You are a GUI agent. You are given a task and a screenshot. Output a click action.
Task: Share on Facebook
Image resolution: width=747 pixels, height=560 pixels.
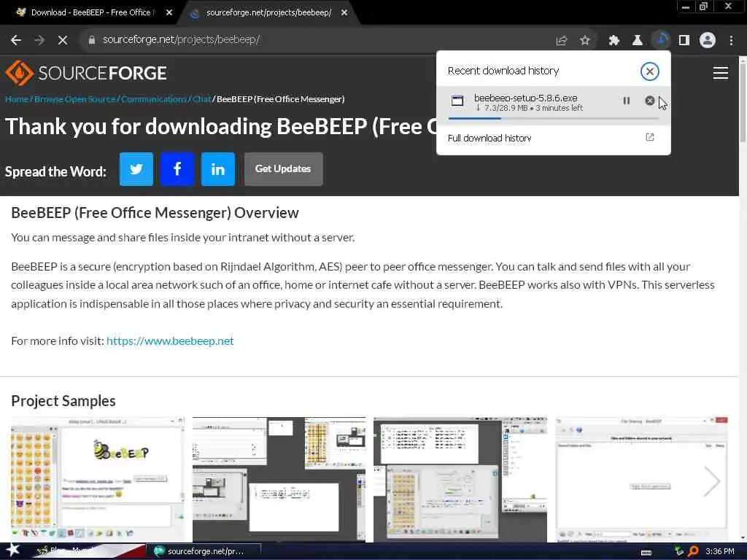pos(177,169)
